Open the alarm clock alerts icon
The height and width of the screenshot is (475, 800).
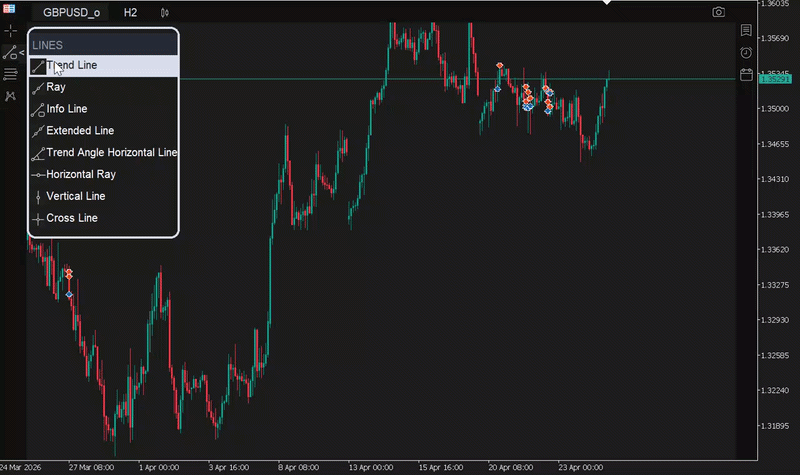pyautogui.click(x=746, y=53)
